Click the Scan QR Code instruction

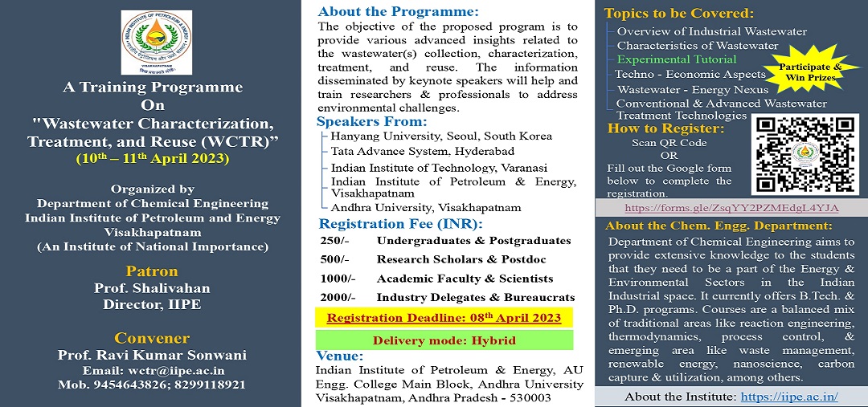tap(669, 143)
